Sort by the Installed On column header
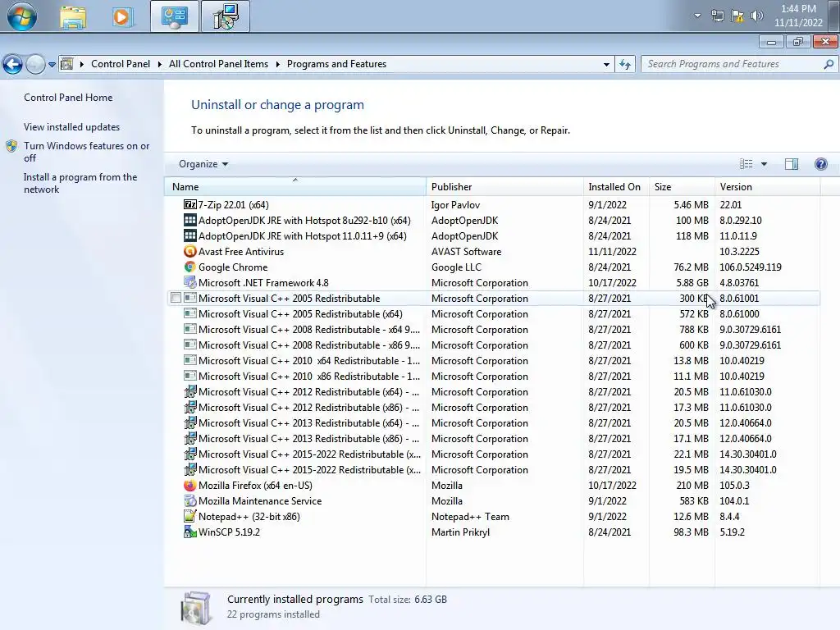 [616, 186]
